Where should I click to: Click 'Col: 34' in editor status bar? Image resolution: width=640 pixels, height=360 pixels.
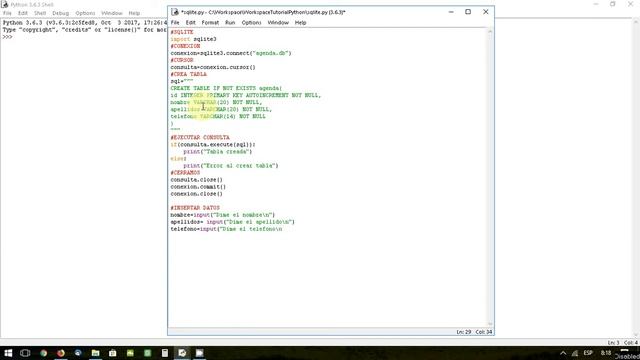[x=484, y=332]
